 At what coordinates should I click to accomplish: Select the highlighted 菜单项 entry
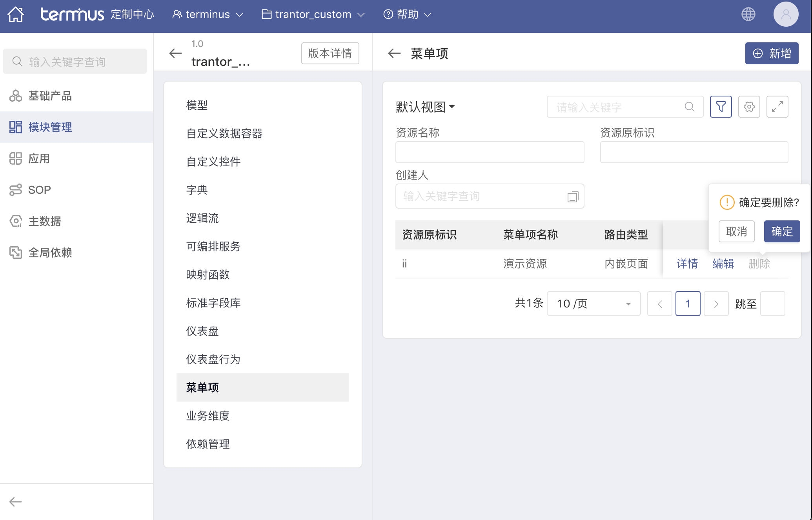pos(262,387)
